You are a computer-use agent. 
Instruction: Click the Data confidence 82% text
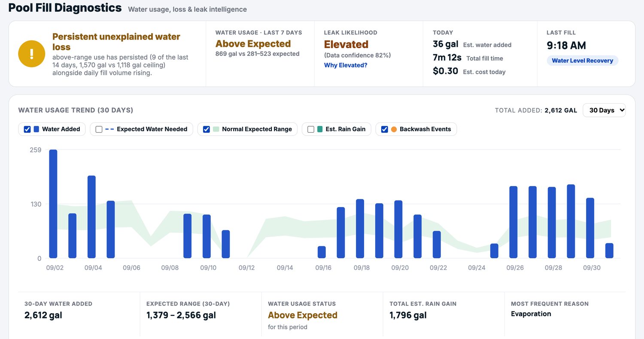(358, 55)
